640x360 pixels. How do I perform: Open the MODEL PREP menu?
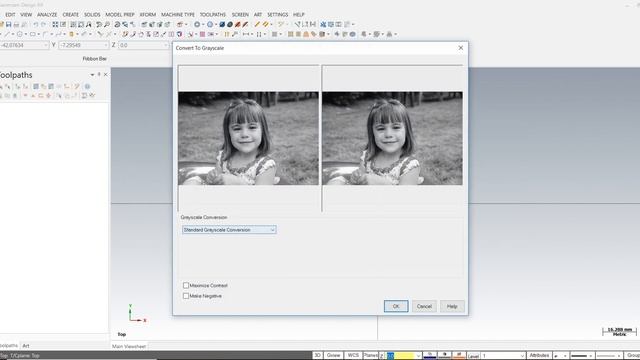coord(120,14)
